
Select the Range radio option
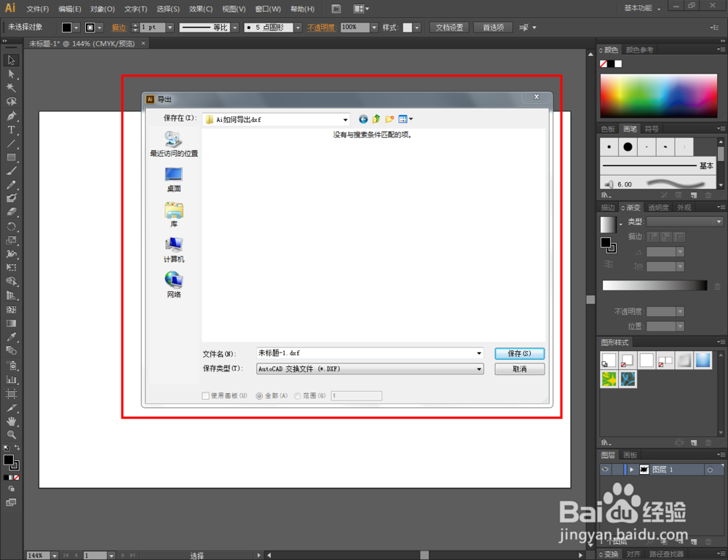click(x=298, y=395)
